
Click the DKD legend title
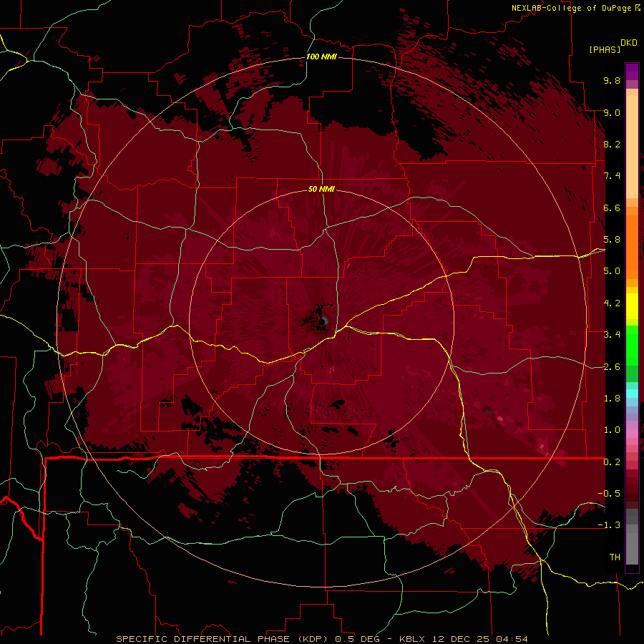(628, 43)
